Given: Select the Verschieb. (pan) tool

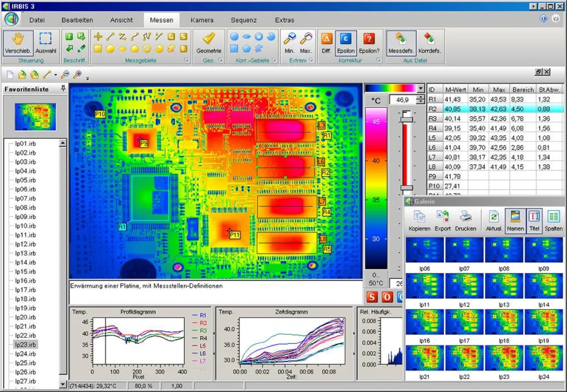Looking at the screenshot, I should (x=17, y=43).
